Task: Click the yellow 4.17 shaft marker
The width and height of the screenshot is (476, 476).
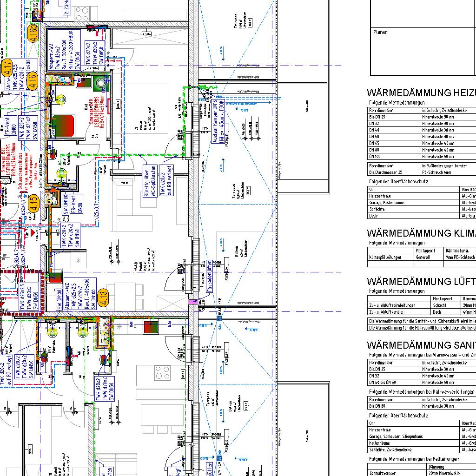Action: coord(7,67)
